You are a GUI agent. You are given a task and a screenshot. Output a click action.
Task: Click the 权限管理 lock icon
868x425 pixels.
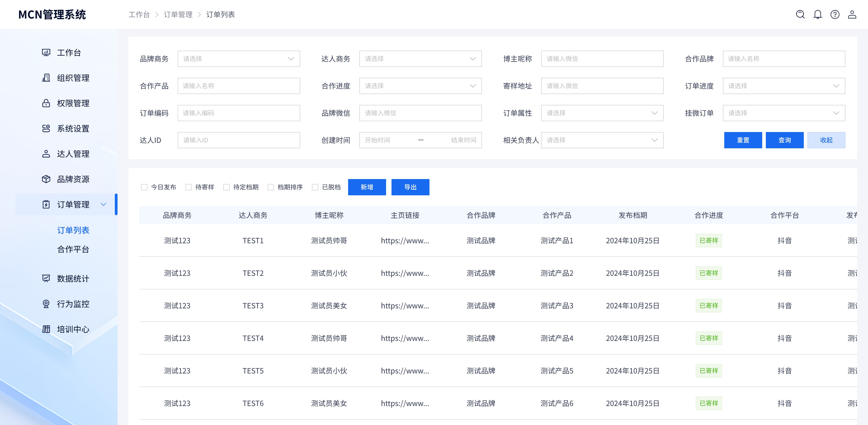[x=46, y=103]
